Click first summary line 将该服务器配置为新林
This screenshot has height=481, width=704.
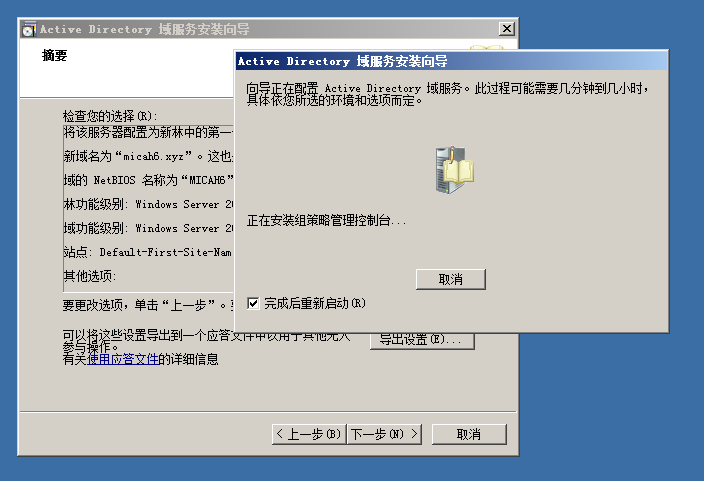point(149,132)
